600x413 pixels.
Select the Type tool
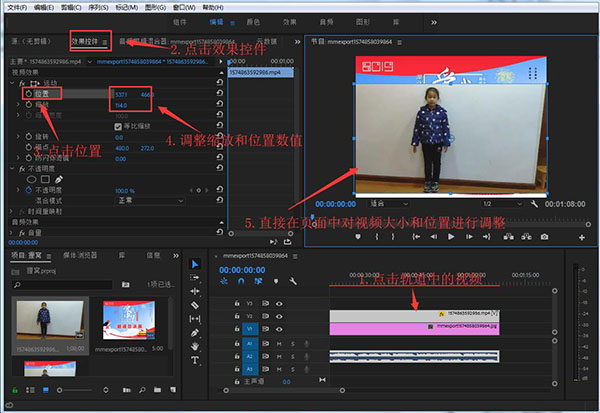pos(195,360)
